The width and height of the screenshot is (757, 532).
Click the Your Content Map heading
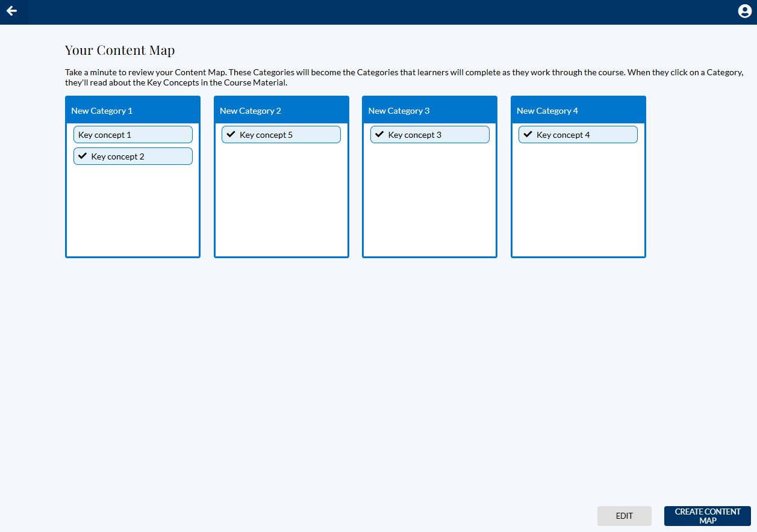point(120,50)
